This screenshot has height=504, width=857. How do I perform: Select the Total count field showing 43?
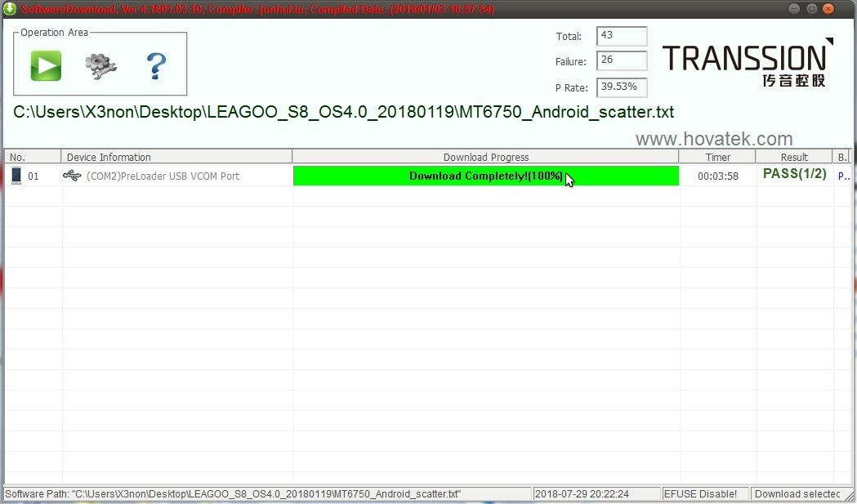pos(622,36)
